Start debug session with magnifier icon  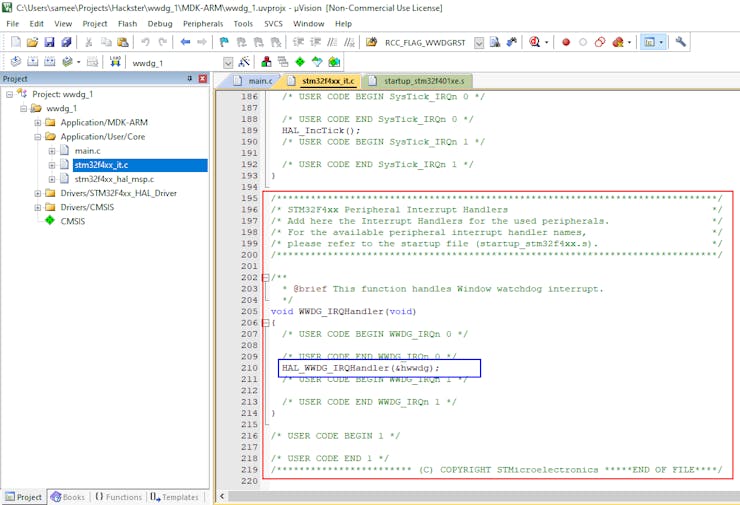536,42
